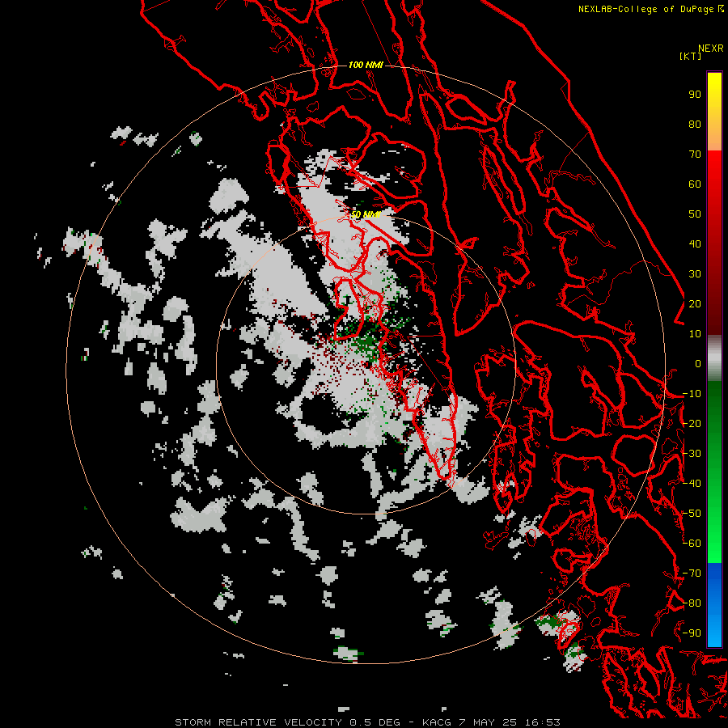Click the -90 value on velocity scale
This screenshot has height=728, width=728.
coord(692,633)
